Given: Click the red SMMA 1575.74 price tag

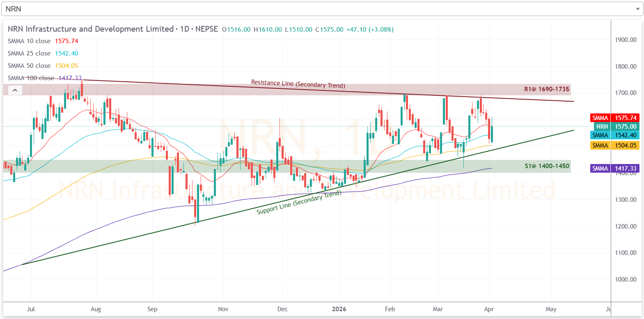Looking at the screenshot, I should (x=614, y=118).
